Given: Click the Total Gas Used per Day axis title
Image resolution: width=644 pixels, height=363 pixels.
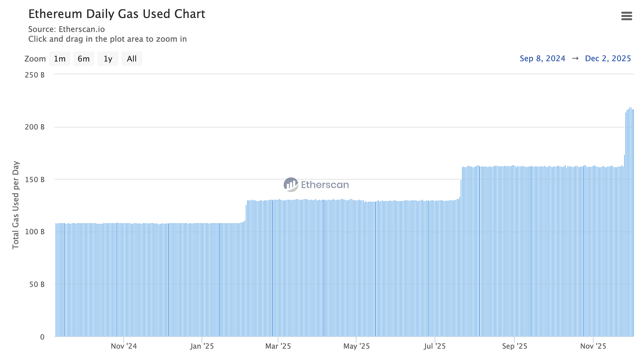Looking at the screenshot, I should (16, 205).
